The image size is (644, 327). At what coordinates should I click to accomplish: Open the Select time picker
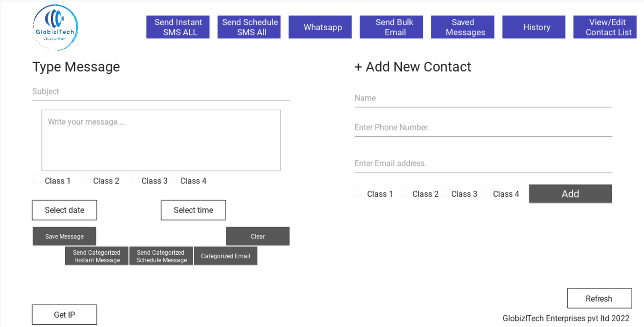coord(193,210)
